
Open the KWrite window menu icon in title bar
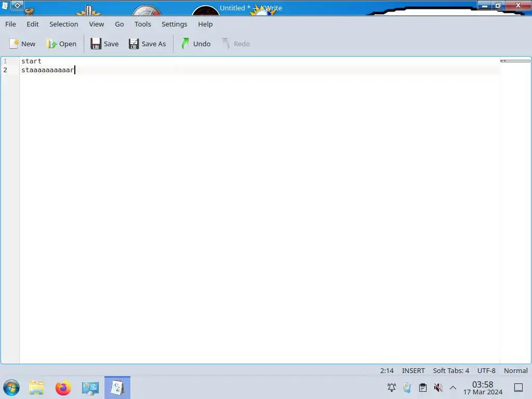(5, 5)
